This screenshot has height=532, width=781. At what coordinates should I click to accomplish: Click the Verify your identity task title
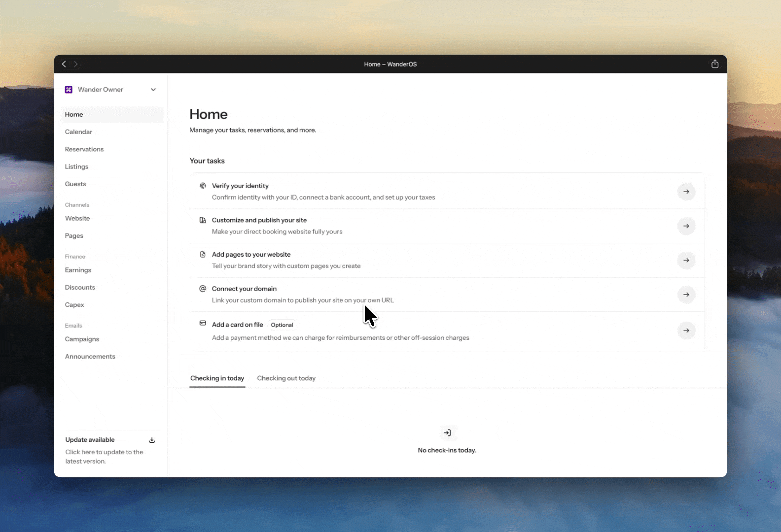pyautogui.click(x=240, y=186)
